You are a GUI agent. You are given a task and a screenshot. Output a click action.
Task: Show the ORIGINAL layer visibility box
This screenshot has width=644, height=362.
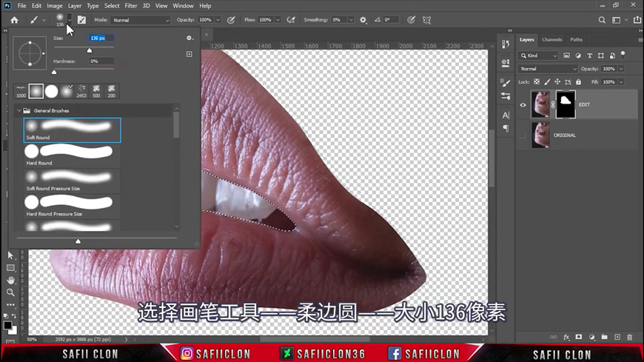coord(523,135)
